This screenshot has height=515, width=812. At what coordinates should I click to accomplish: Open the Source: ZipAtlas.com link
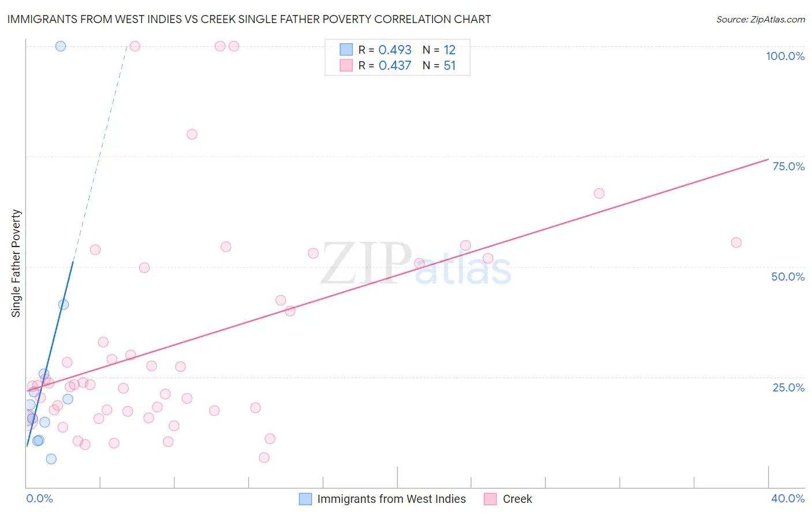tap(761, 19)
